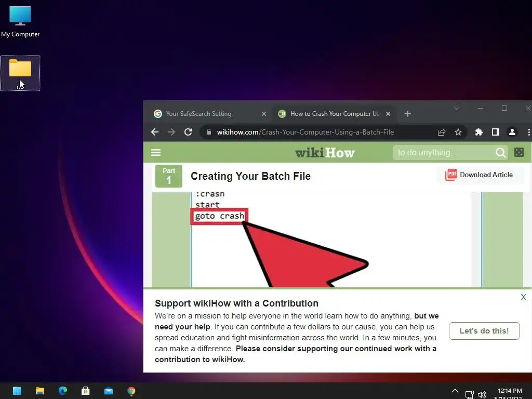Open the Chrome extensions puzzle icon
The width and height of the screenshot is (532, 399).
coord(478,132)
